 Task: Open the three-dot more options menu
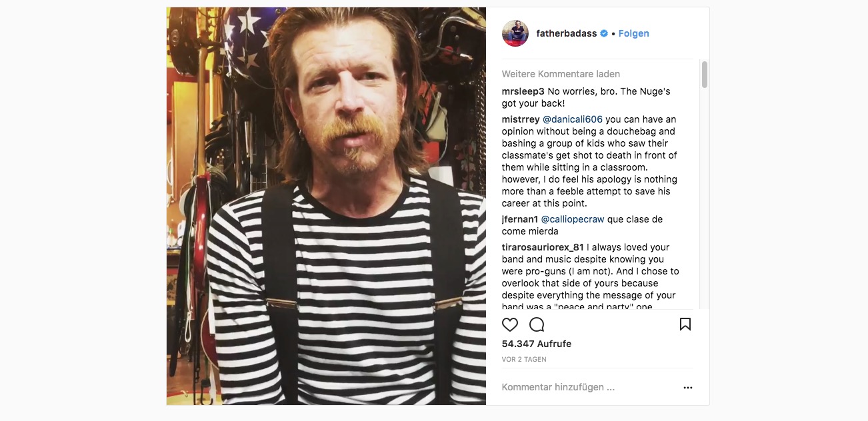pos(688,388)
